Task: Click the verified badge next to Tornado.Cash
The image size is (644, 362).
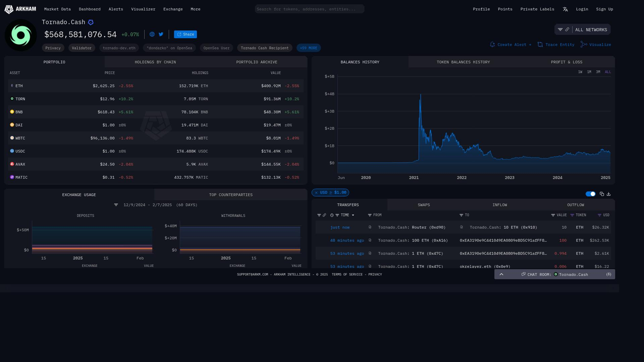Action: click(91, 22)
